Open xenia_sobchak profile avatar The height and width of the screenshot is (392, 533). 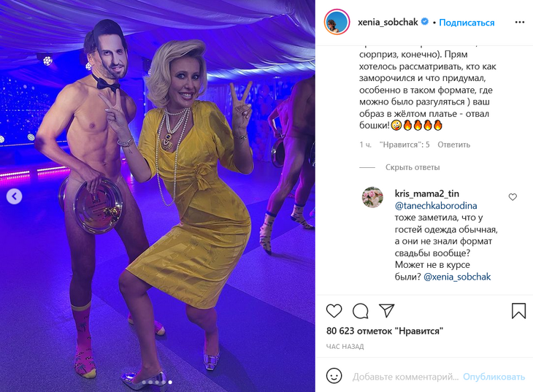[337, 22]
